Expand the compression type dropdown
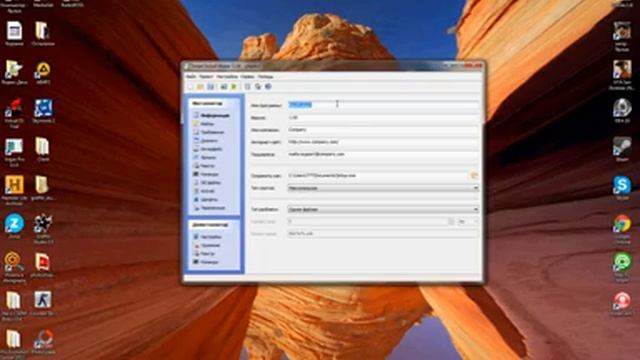640x360 pixels. [383, 188]
